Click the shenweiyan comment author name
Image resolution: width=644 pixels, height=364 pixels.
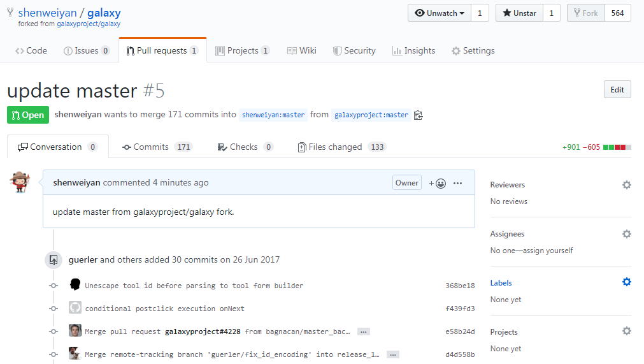point(76,182)
